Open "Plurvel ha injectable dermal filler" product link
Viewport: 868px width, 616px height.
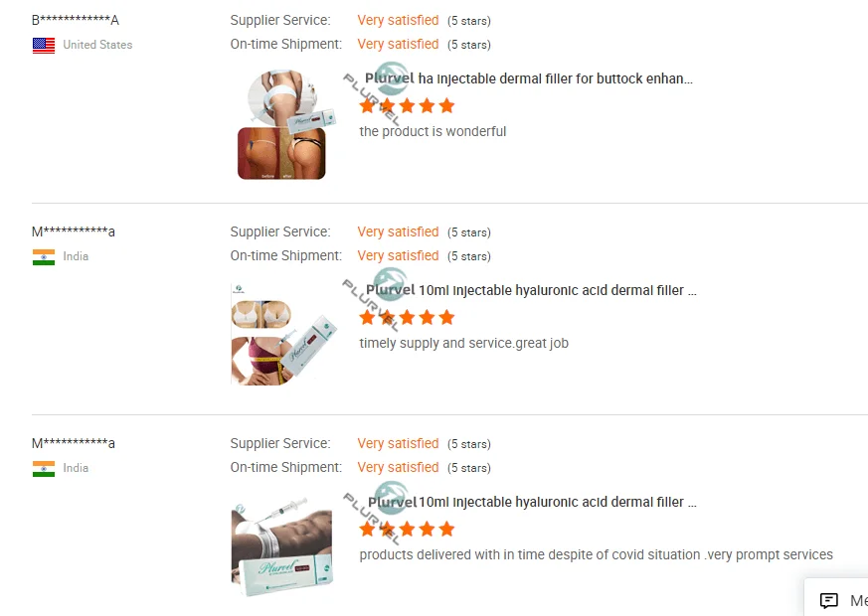pyautogui.click(x=529, y=78)
